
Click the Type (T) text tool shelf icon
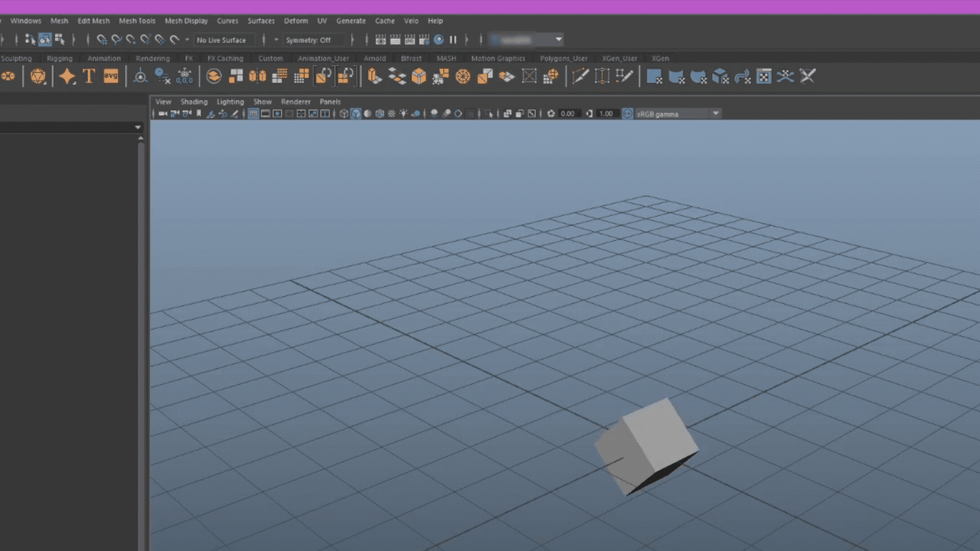[x=89, y=76]
